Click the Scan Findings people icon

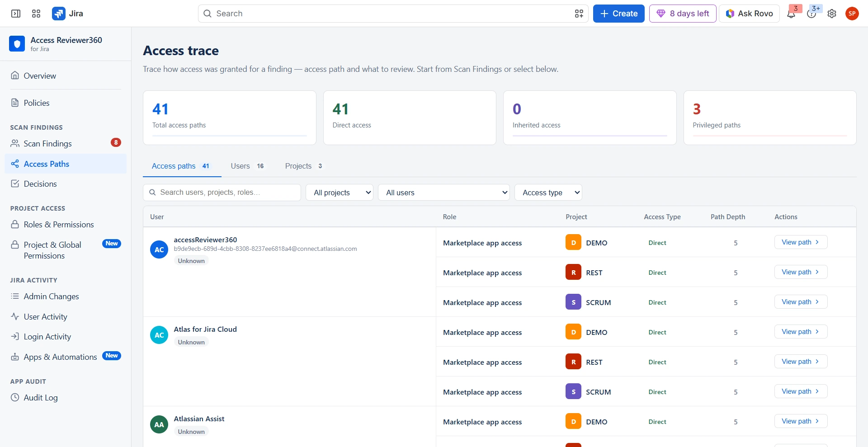(x=15, y=143)
